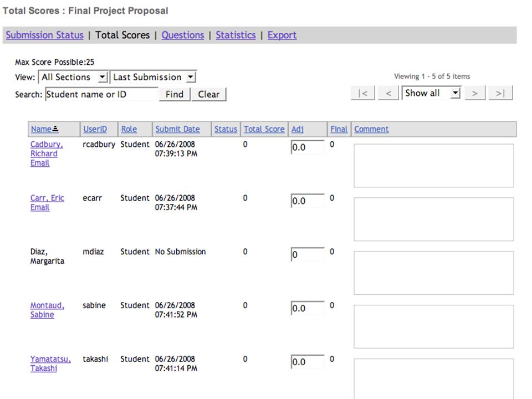This screenshot has width=532, height=399.
Task: Click the comment box for Diaz, Margarita
Action: click(x=433, y=273)
